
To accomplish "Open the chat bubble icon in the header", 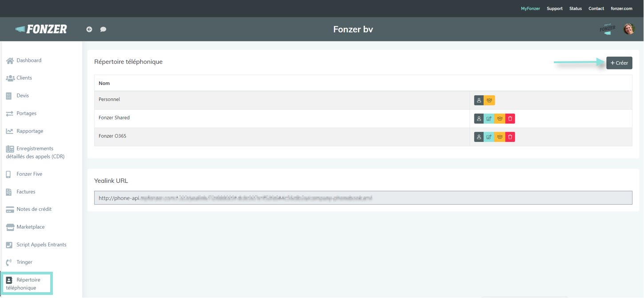I will point(103,29).
